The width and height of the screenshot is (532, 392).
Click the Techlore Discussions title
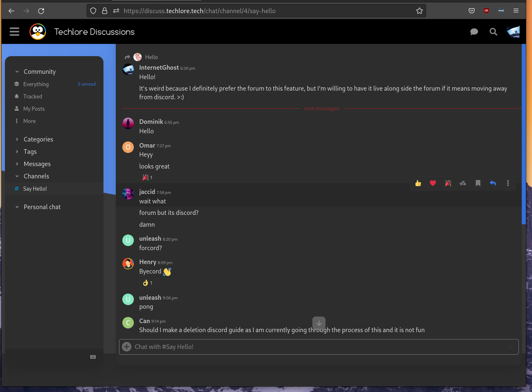(x=94, y=32)
